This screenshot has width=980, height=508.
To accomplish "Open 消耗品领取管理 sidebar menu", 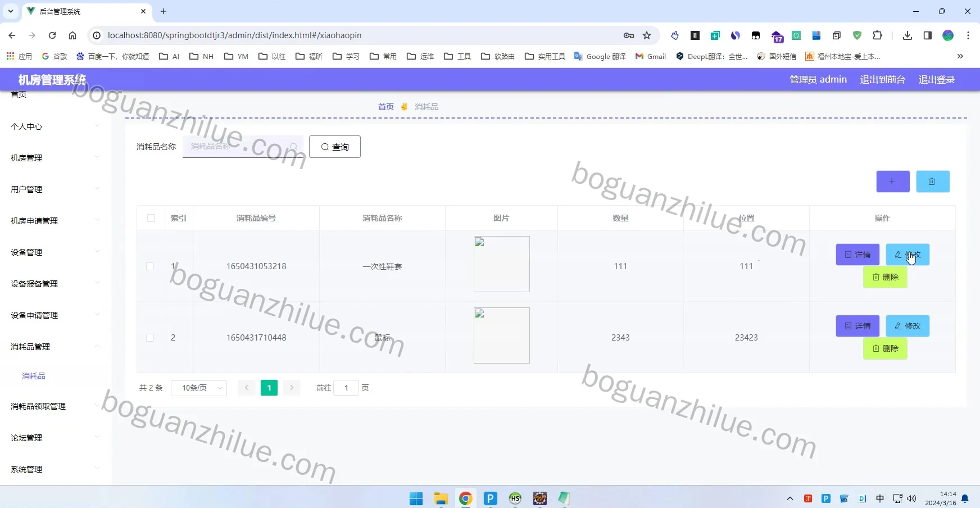I will point(56,406).
